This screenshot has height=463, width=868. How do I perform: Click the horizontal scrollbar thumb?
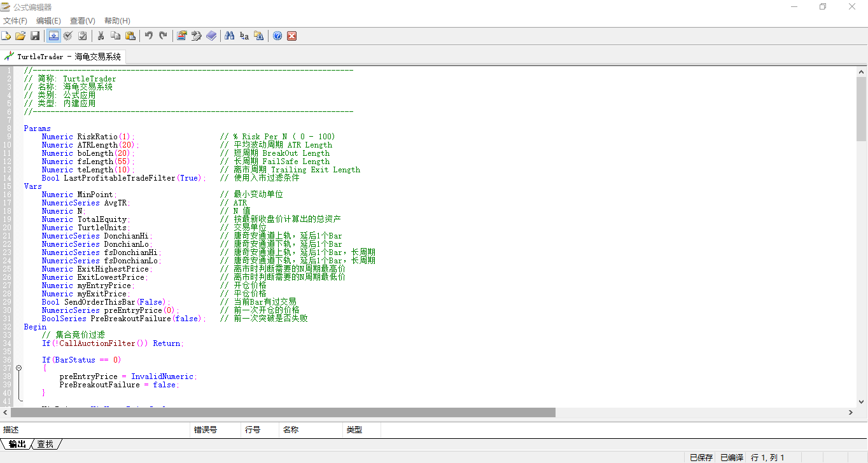click(x=283, y=412)
